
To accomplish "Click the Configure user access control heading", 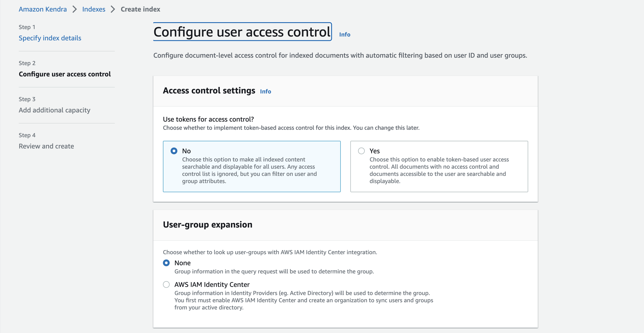I will (x=242, y=32).
